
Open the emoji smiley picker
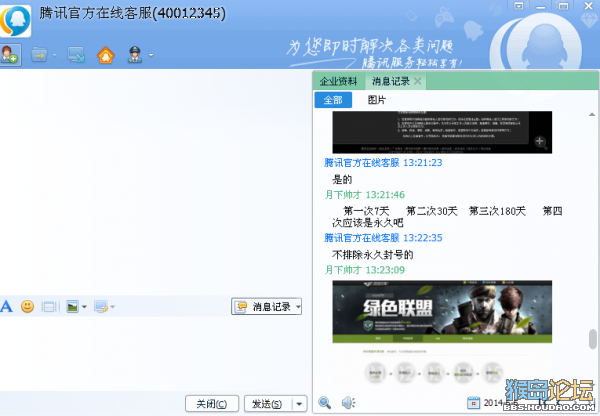(x=28, y=307)
